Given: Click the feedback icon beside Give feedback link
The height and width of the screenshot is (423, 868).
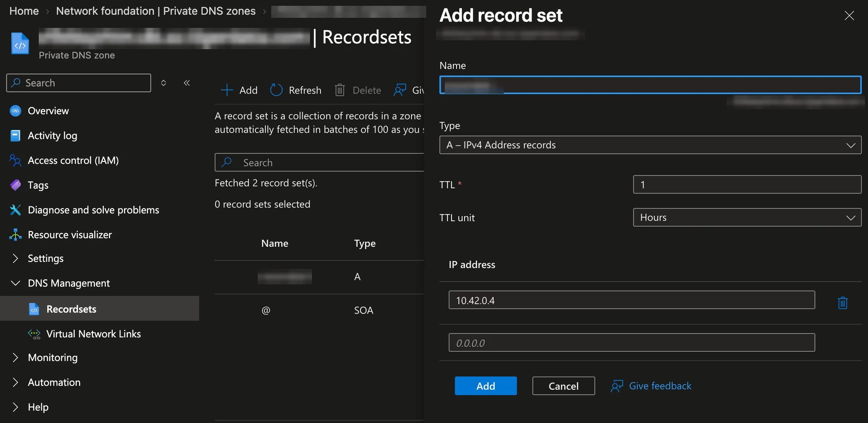Looking at the screenshot, I should 617,386.
